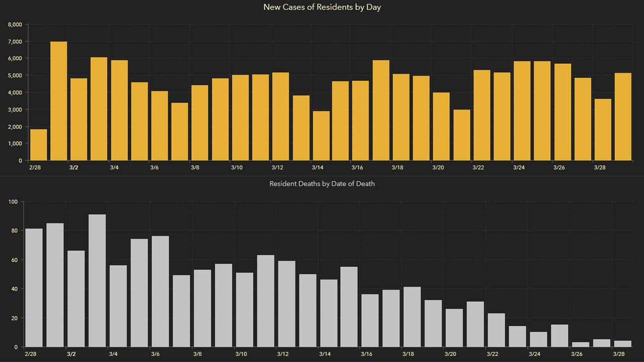This screenshot has width=644, height=362.
Task: Click the tallest bar in Resident Deaths chart
Action: [x=97, y=281]
